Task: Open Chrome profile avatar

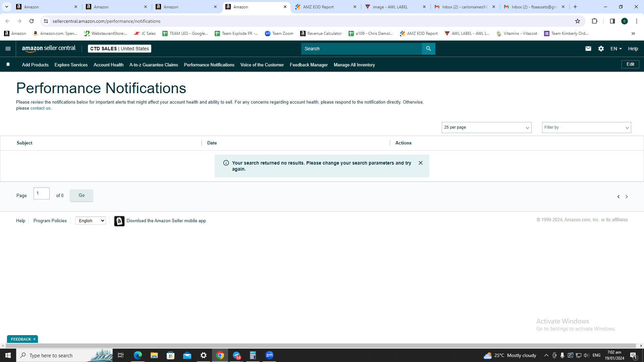Action: coord(624,21)
